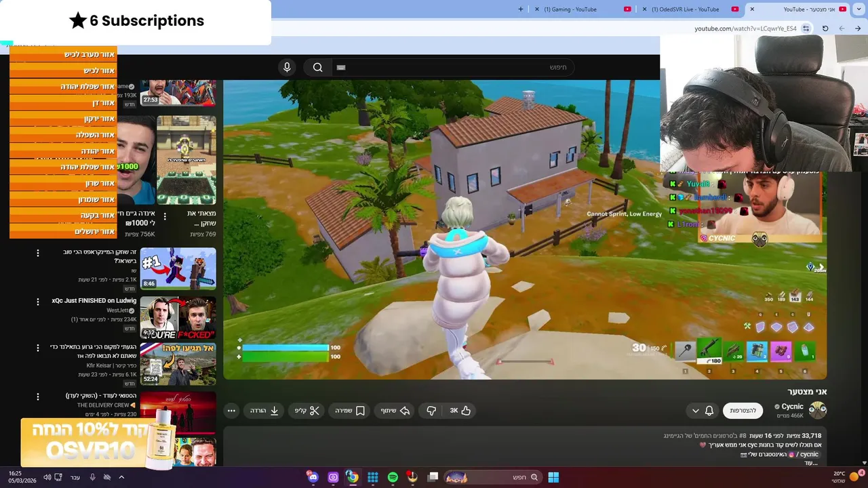The width and height of the screenshot is (868, 488).
Task: Open the 52:24 Kfir Keisar video thumbnail
Action: pyautogui.click(x=178, y=364)
